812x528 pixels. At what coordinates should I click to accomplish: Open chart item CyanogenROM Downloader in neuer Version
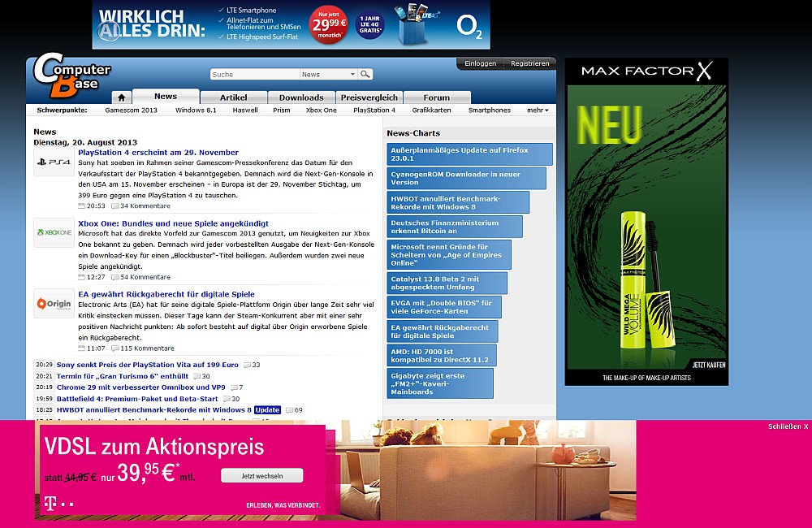tap(467, 178)
